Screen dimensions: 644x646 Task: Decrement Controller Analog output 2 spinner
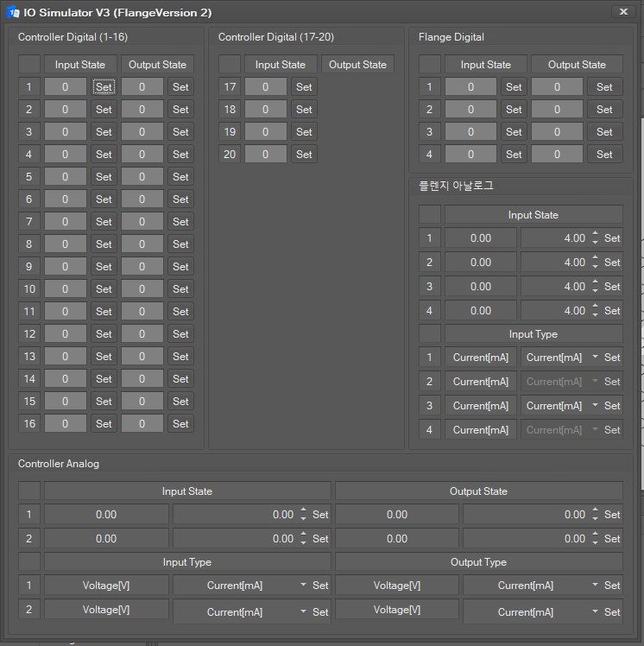595,542
